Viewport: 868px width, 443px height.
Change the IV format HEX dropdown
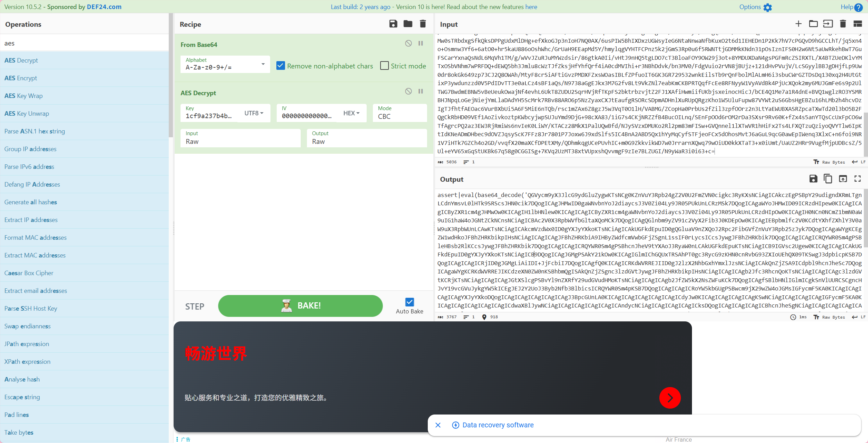pos(351,113)
